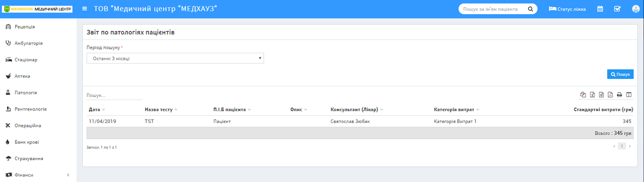
Task: Click date cell 11/04/2019
Action: (x=102, y=121)
